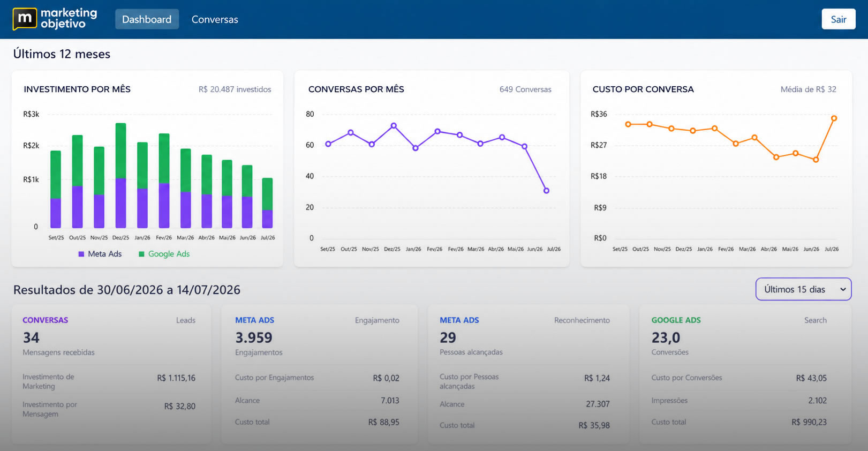Click the '23,0' conversions count
Screen dimensions: 868x451
[666, 337]
